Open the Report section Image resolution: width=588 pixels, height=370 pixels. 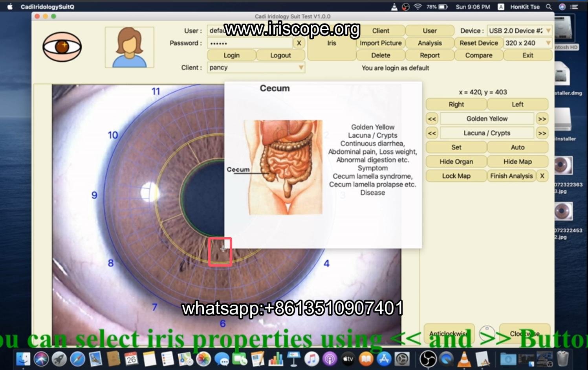(430, 55)
